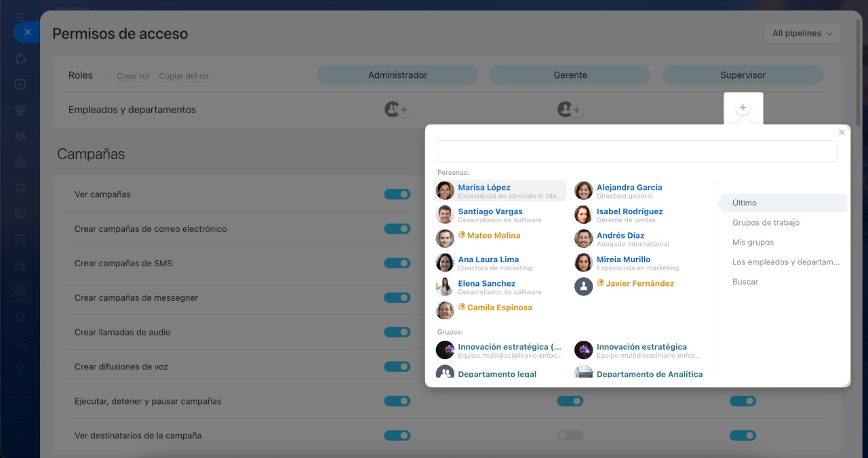Select Mireia Murillo from the list
This screenshot has width=868, height=458.
click(639, 263)
